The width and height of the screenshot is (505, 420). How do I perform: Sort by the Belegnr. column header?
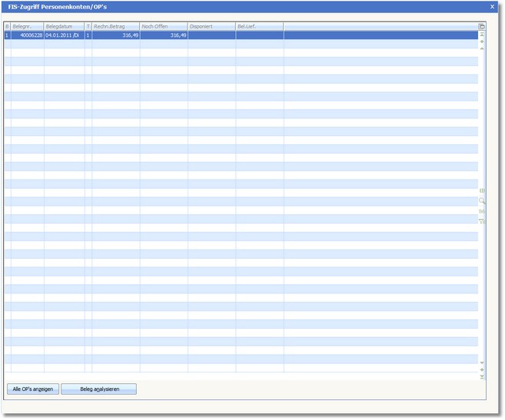coord(27,27)
